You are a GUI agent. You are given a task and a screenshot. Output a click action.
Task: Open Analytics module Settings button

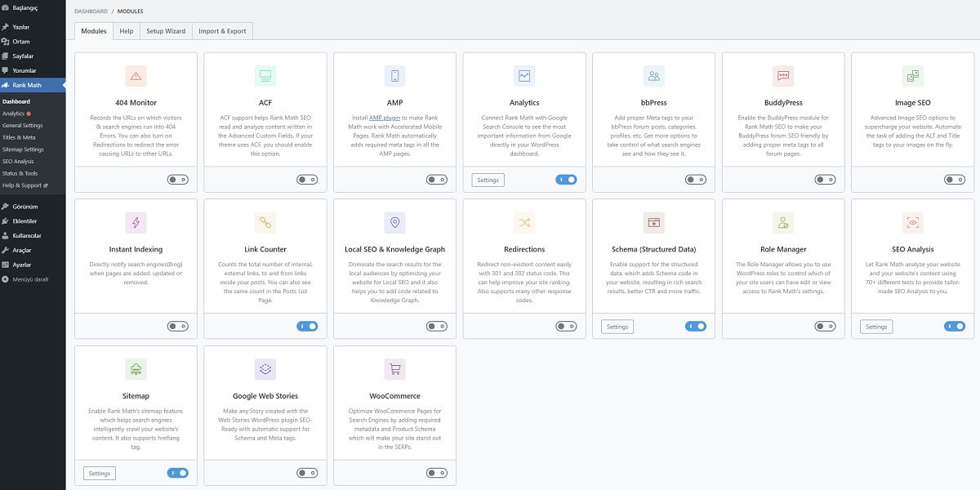coord(488,180)
